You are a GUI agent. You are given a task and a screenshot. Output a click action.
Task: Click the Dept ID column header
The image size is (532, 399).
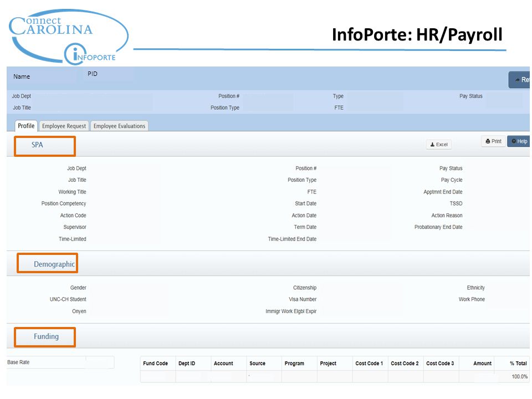(187, 364)
